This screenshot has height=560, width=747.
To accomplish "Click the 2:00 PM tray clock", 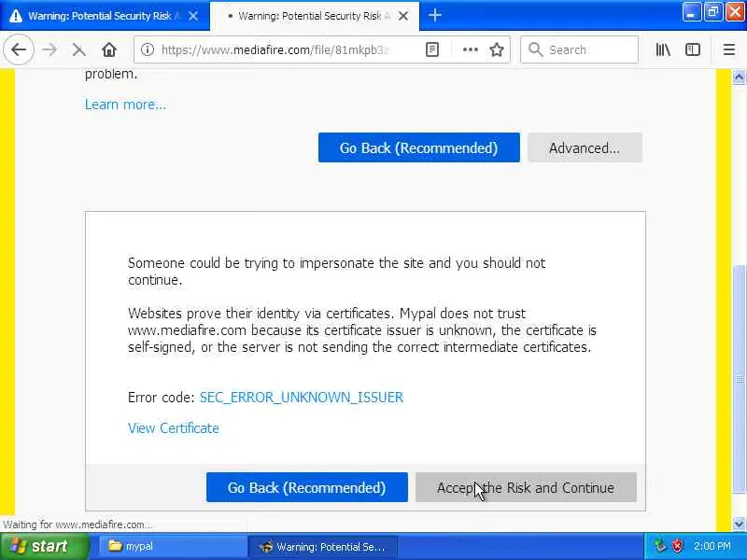I will click(x=712, y=546).
